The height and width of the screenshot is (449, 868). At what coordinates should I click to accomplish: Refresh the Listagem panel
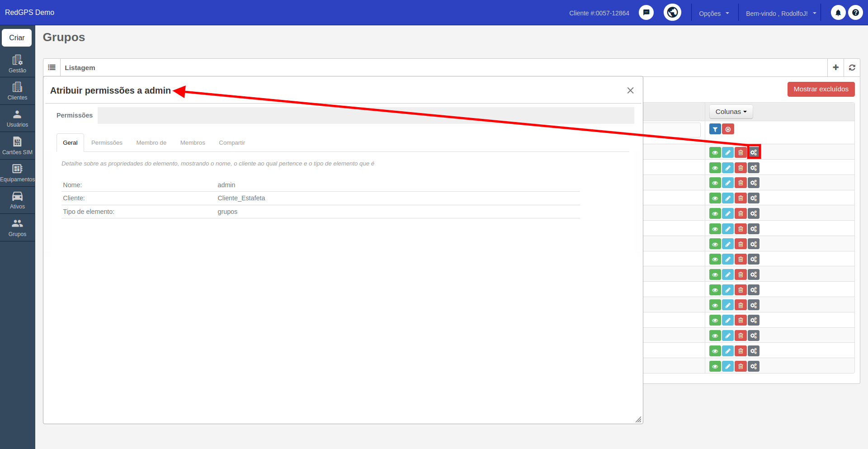pos(852,67)
